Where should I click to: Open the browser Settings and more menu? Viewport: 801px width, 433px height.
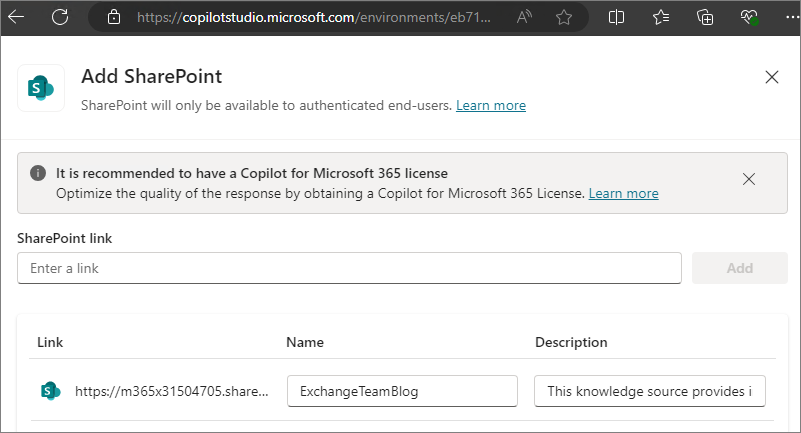(x=793, y=17)
